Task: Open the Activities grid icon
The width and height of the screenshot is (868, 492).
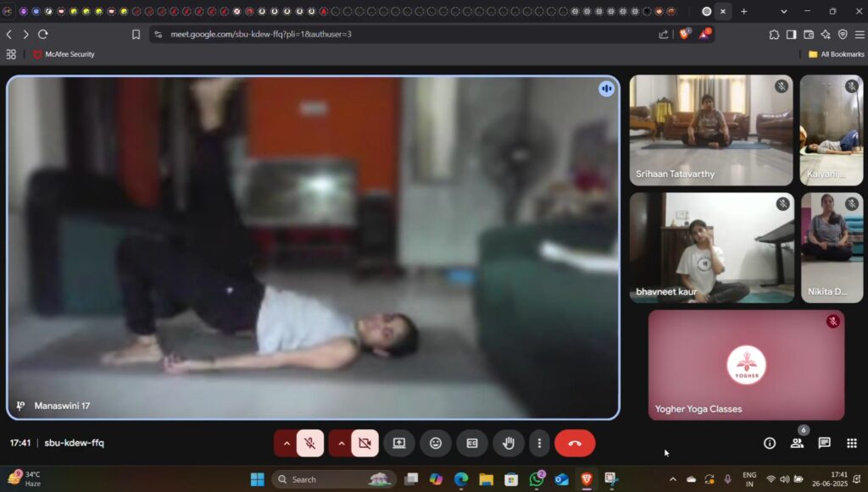Action: point(852,443)
